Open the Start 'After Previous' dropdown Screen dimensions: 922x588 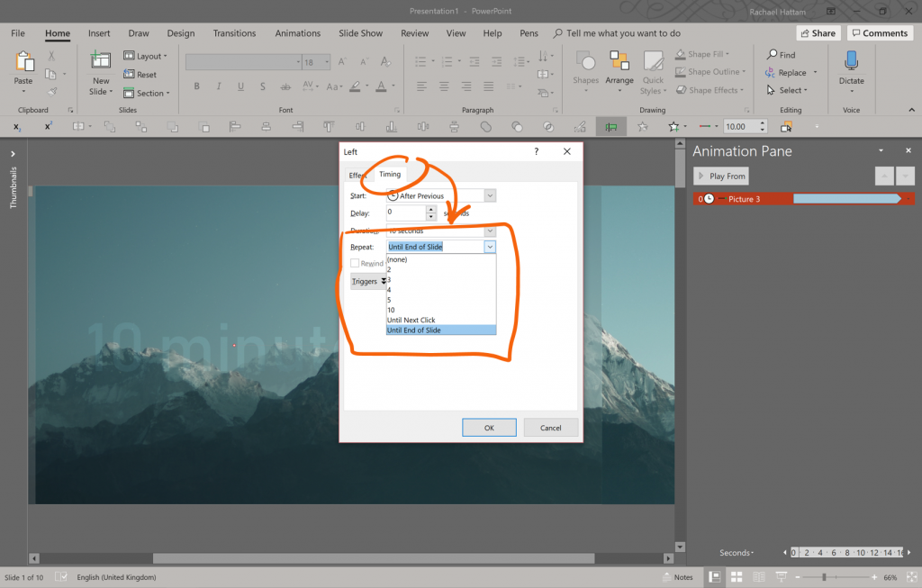tap(489, 195)
